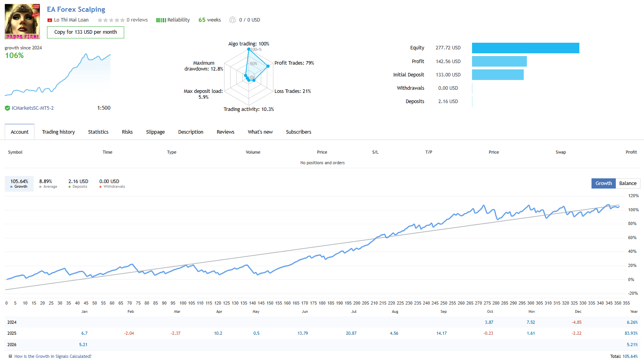The image size is (644, 361).
Task: Toggle the Withdrawals series in chart legend
Action: pyautogui.click(x=112, y=183)
